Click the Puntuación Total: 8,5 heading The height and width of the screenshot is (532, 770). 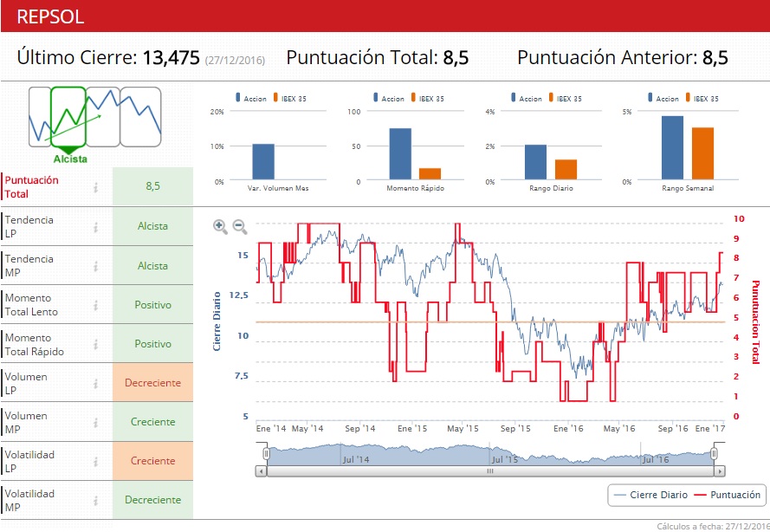pos(377,57)
